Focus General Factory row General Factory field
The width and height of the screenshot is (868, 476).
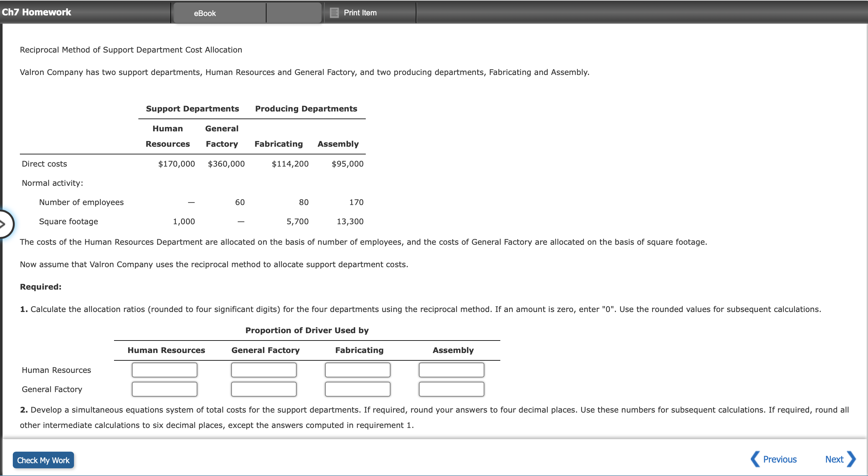(264, 389)
